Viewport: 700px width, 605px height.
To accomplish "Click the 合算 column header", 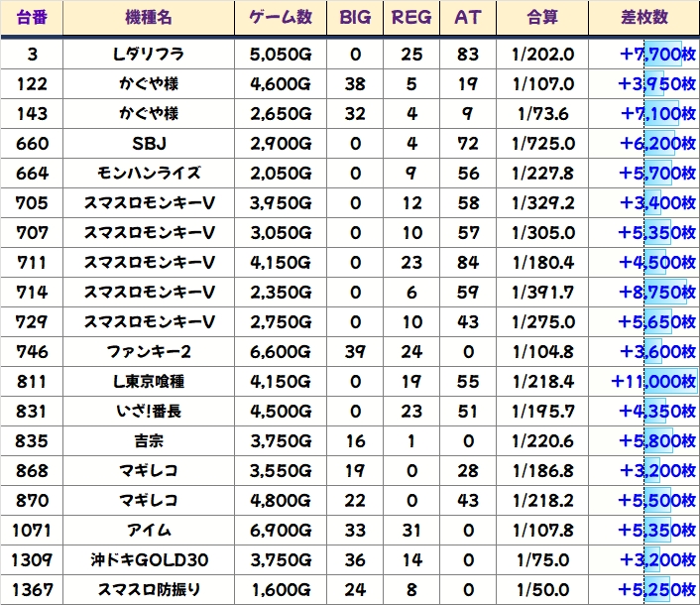I will click(x=542, y=18).
